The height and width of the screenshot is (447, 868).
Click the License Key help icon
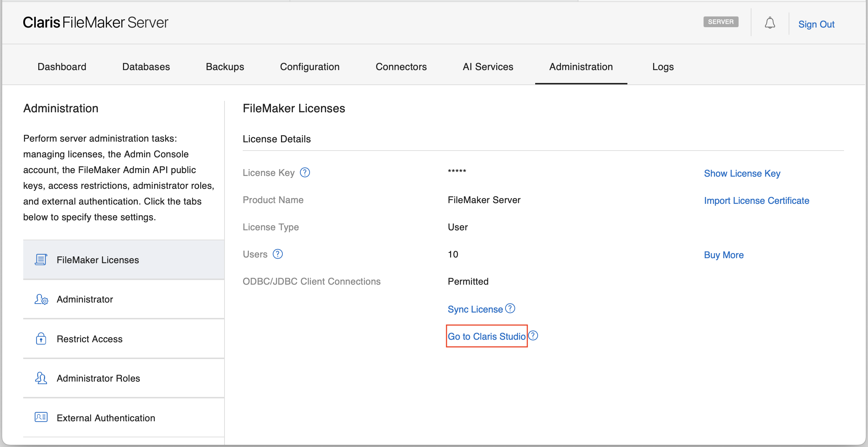pyautogui.click(x=305, y=172)
